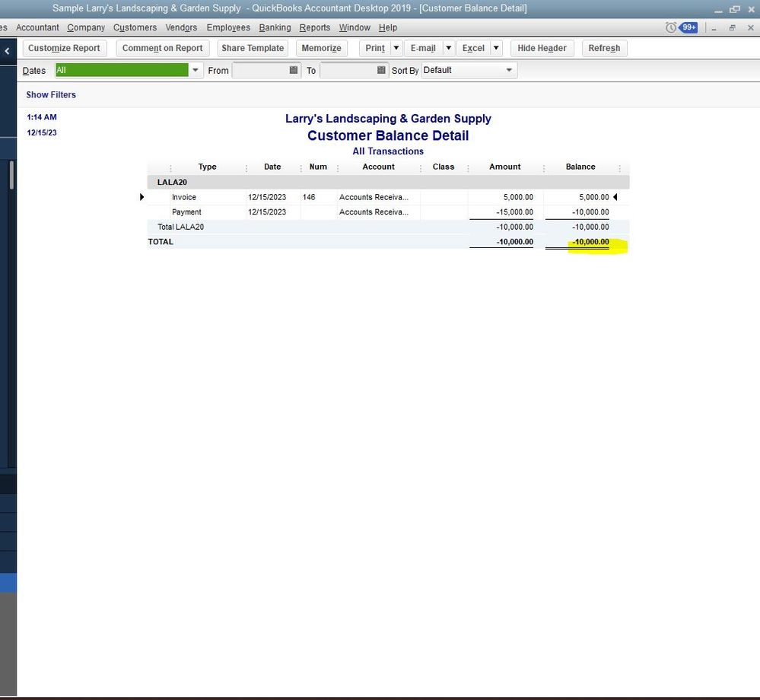Open the Company menu
Image resolution: width=760 pixels, height=700 pixels.
coord(86,27)
